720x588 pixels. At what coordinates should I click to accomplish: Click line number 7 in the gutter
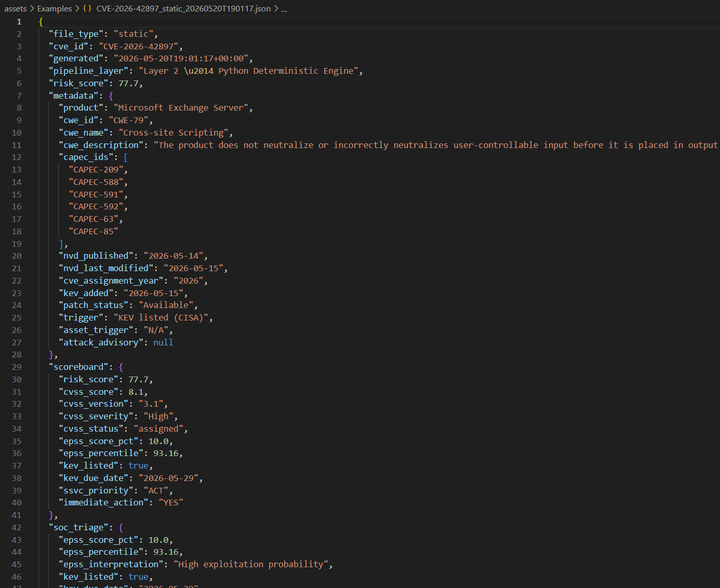click(x=19, y=96)
